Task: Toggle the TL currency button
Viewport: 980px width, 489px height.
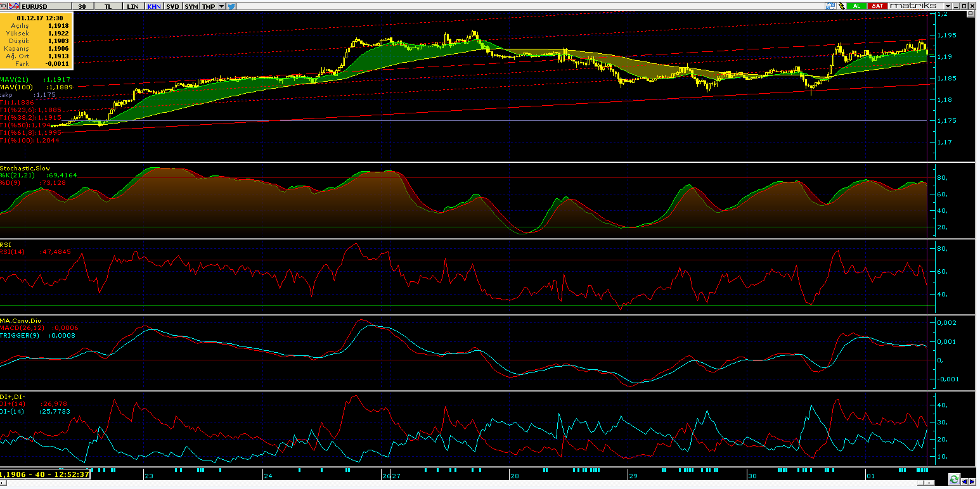Action: [x=107, y=6]
